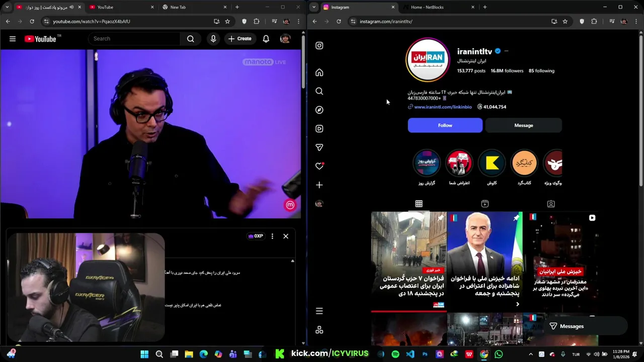Click the Instagram logo in sidebar
This screenshot has height=362, width=644.
pos(319,45)
